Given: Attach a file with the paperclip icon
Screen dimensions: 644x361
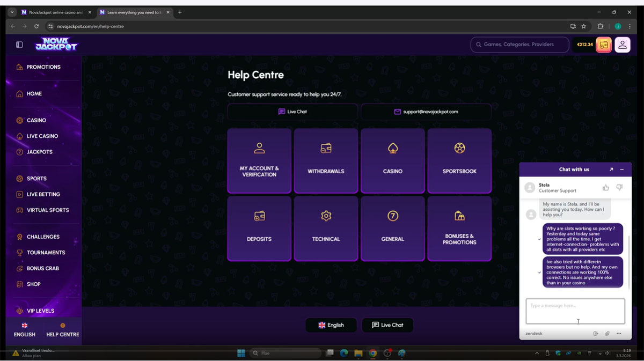Looking at the screenshot, I should [608, 334].
